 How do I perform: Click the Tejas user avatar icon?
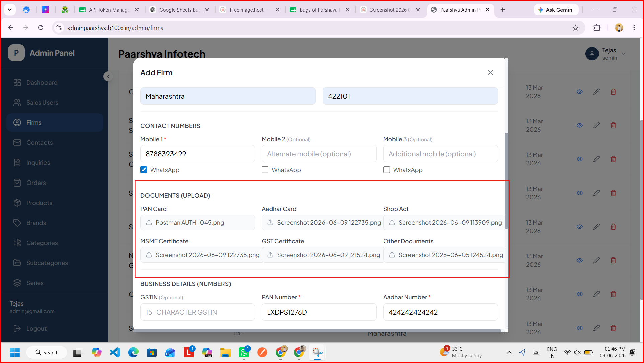click(x=592, y=54)
